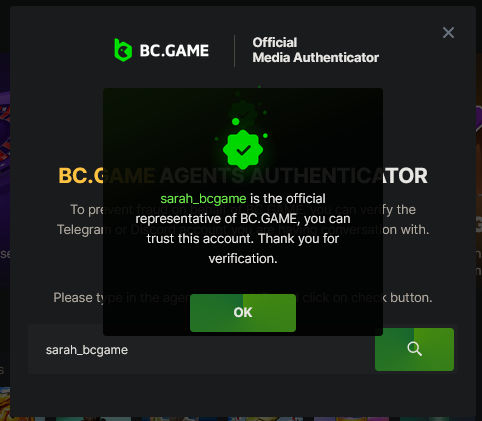Click the magnifier search check button

(414, 349)
